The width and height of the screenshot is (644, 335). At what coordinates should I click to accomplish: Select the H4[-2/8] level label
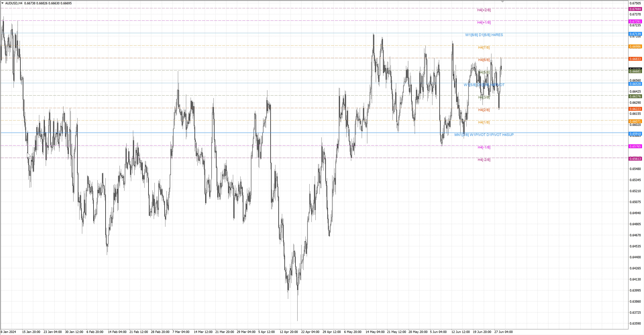(x=484, y=160)
